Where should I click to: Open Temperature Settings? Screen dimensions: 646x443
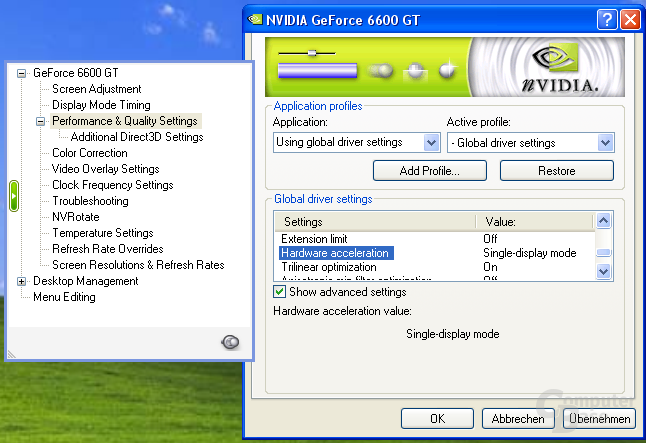(x=103, y=233)
